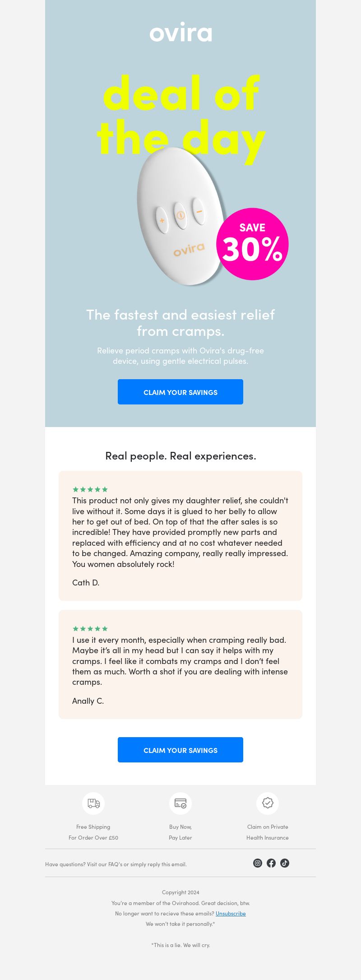Click Cath D.'s five-star review card

coord(180,536)
